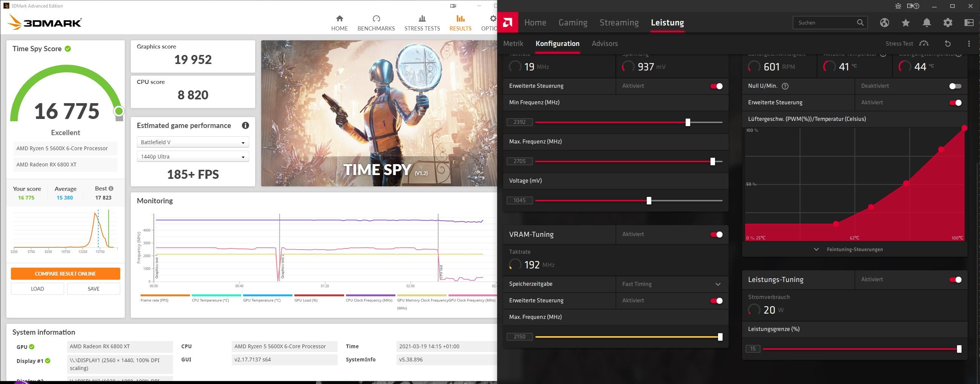Click the green check next to Display #1
Viewport: 980px width, 384px height.
pos(47,361)
